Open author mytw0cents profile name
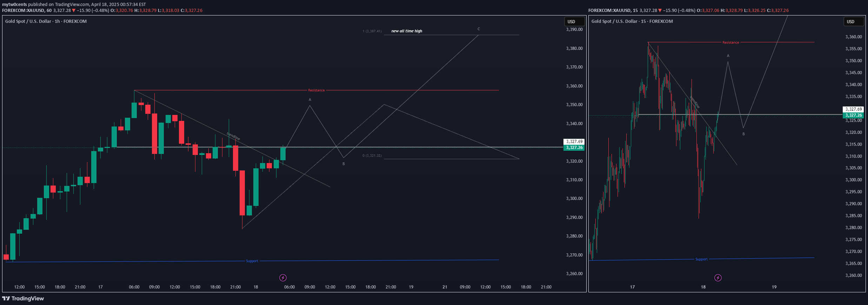This screenshot has width=868, height=305. pos(14,5)
